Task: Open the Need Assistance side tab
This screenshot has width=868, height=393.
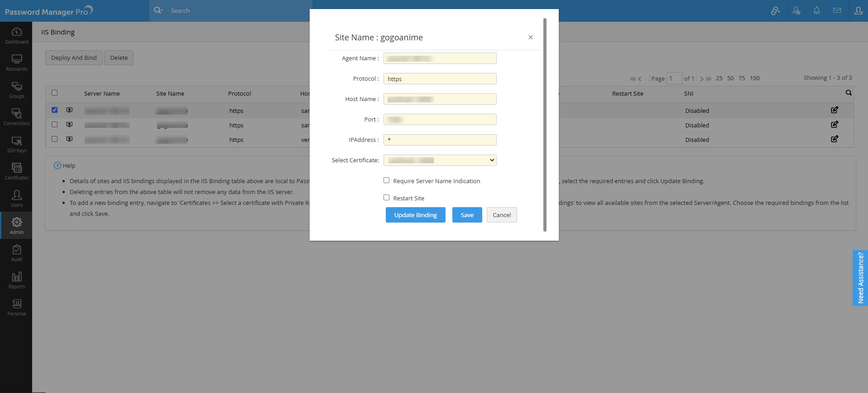Action: coord(860,278)
